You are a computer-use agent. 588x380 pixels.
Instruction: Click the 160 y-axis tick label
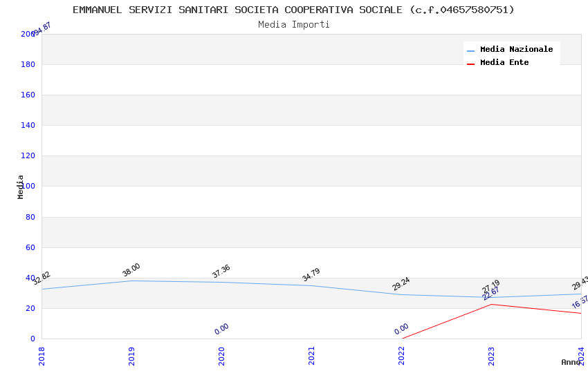click(x=28, y=95)
